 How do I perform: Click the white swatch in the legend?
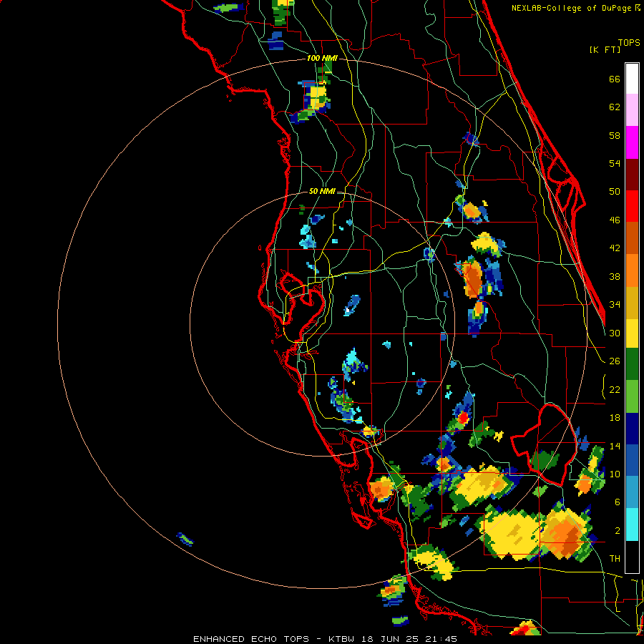[632, 79]
